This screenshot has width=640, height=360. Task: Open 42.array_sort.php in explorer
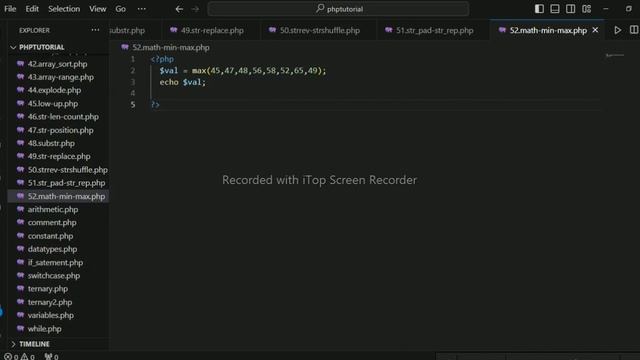[58, 64]
